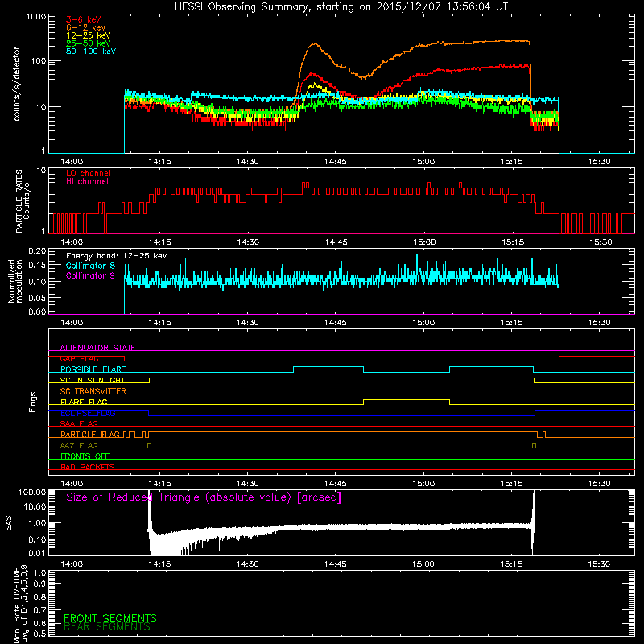Screen dimensions: 644x644
Task: Click the '10.00' tick on the SAS axis
Action: pyautogui.click(x=35, y=506)
